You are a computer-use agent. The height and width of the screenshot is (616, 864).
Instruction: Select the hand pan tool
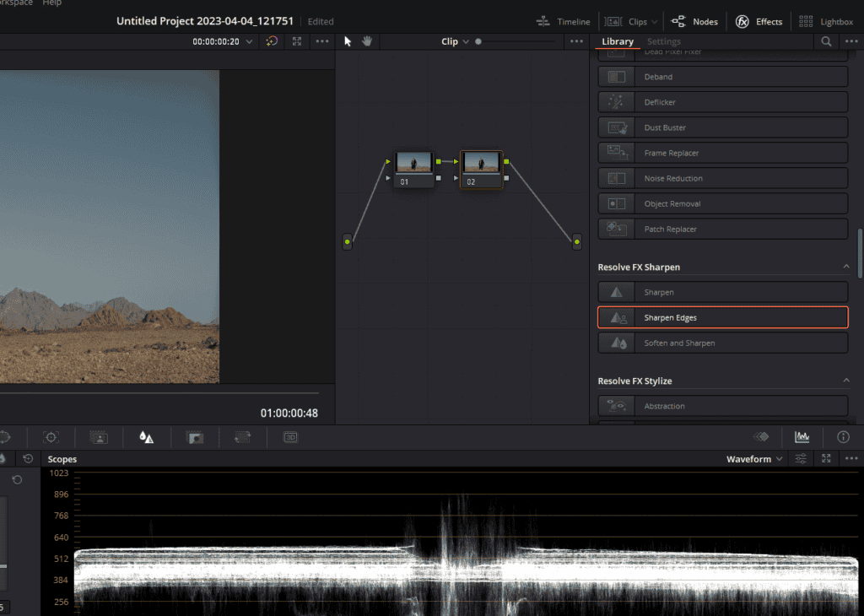(367, 41)
